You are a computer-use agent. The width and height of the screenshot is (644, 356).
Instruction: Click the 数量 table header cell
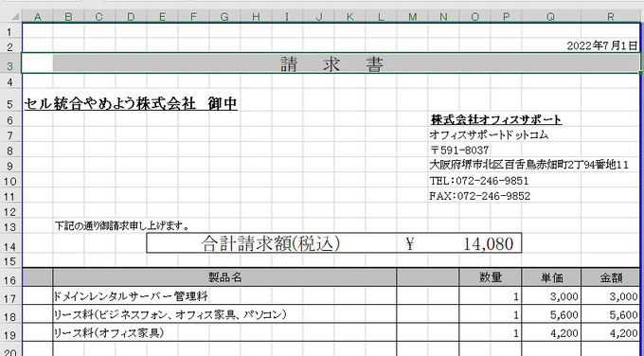(x=491, y=277)
